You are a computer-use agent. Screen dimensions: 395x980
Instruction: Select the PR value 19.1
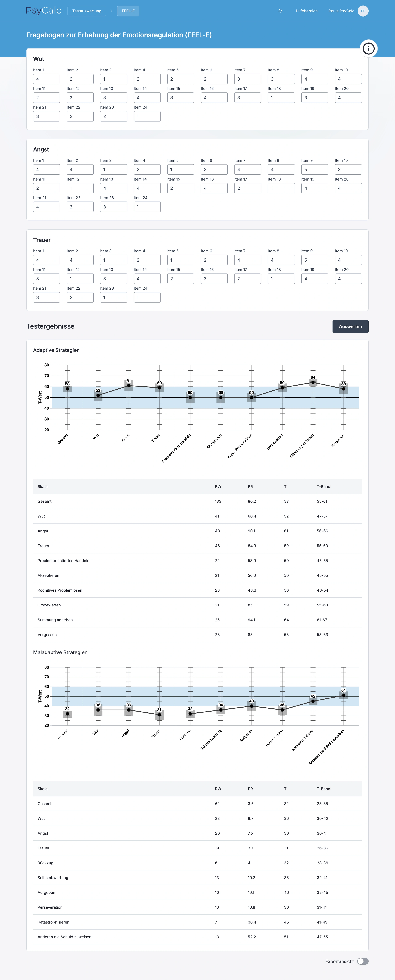point(251,893)
